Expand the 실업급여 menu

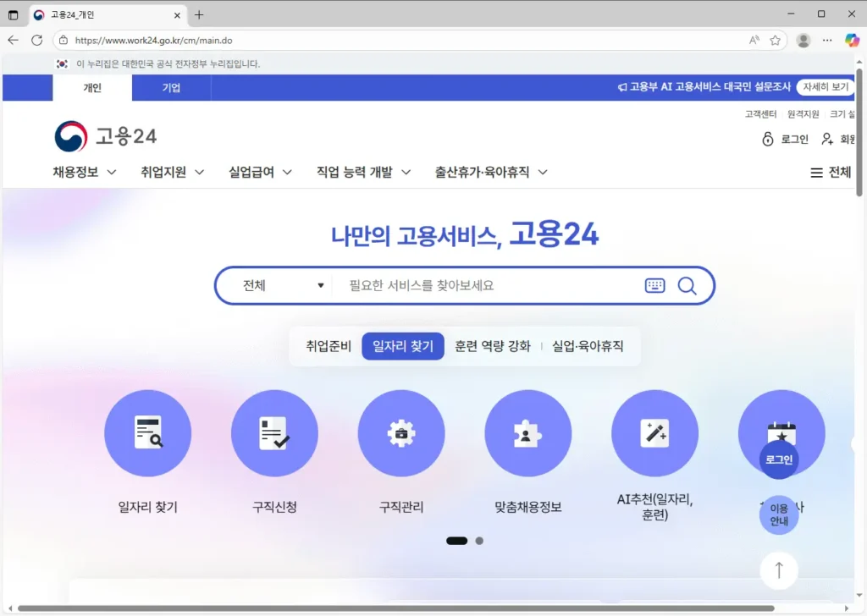pos(261,173)
